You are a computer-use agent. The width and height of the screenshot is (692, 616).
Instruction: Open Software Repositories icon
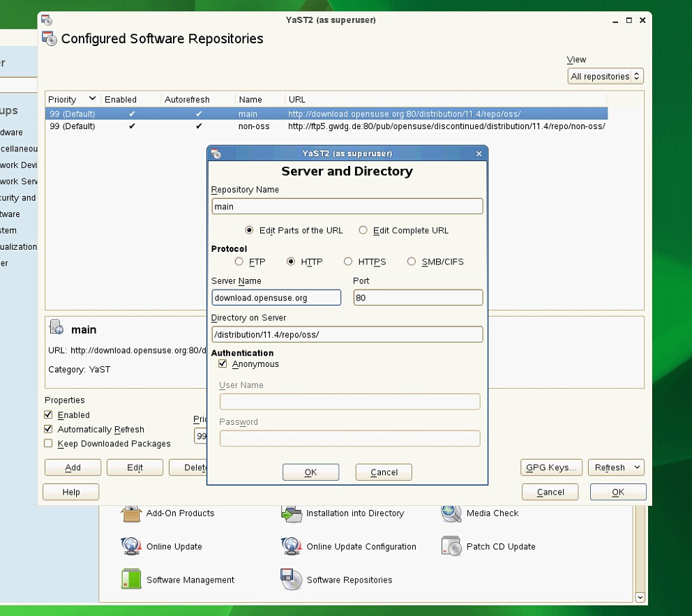pyautogui.click(x=292, y=580)
